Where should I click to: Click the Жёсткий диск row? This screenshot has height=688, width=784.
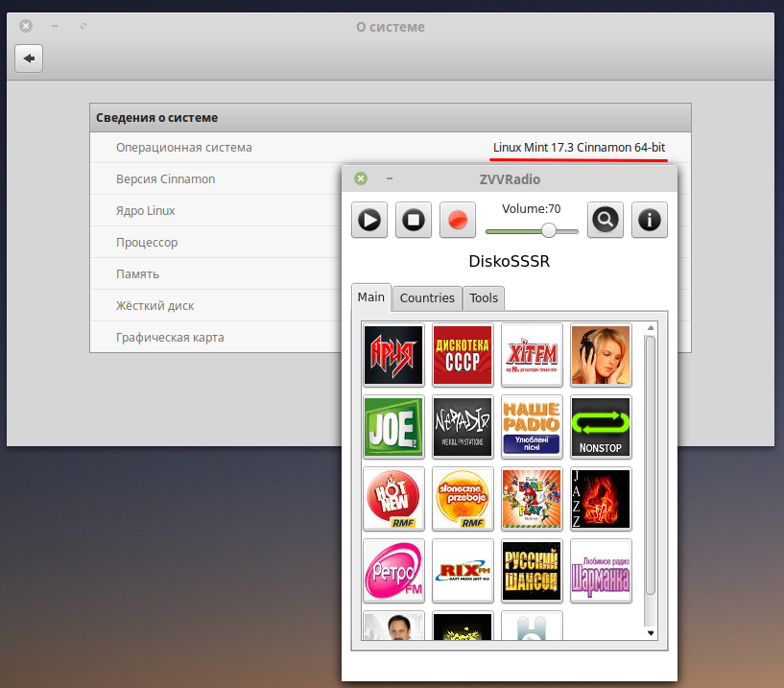point(216,305)
